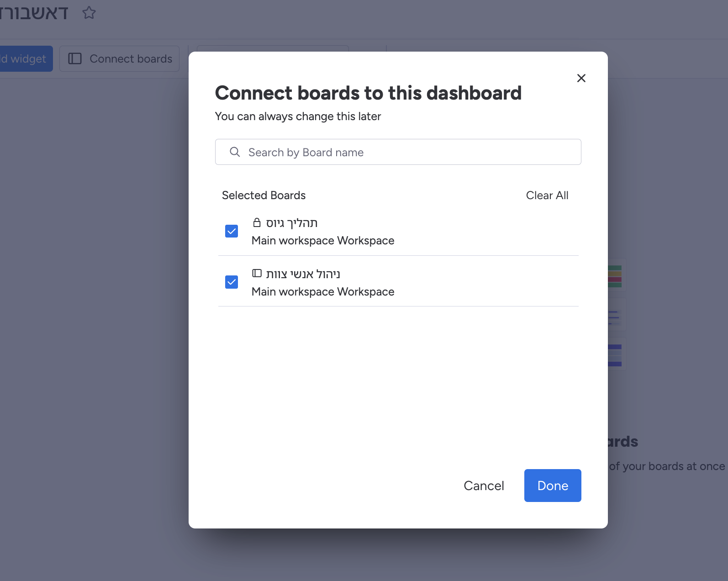
Task: Click the Selected Boards section label
Action: pos(264,195)
